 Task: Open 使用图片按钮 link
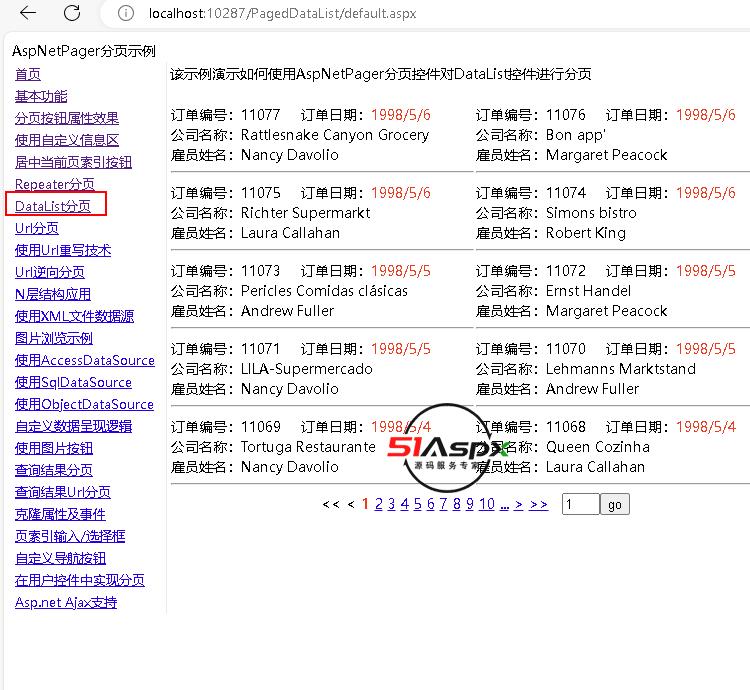point(54,448)
